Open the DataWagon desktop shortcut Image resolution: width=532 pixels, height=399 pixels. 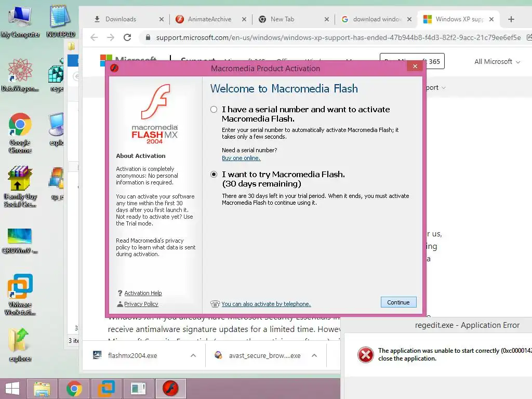tap(20, 75)
